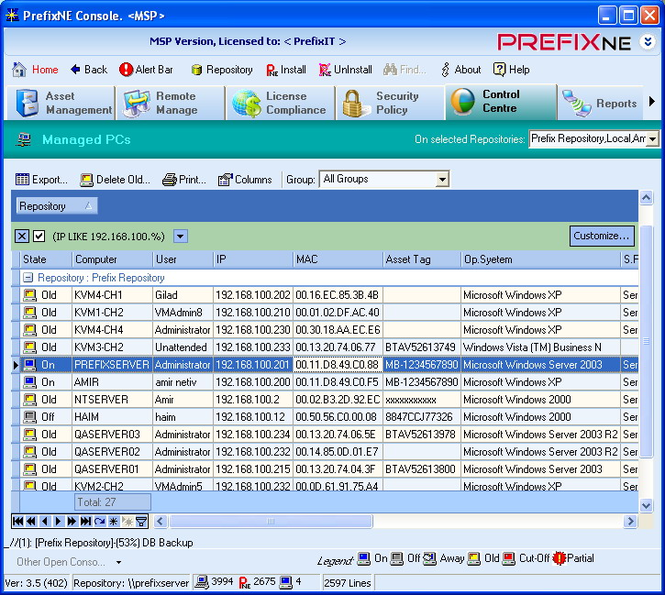Select the AMIR computer cell
The height and width of the screenshot is (595, 665).
coord(112,382)
